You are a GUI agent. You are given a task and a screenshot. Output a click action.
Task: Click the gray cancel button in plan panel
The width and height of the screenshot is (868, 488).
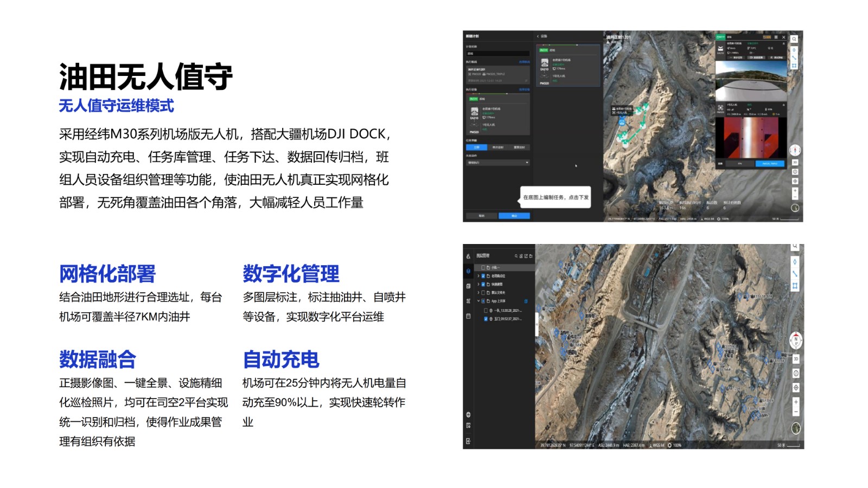tap(481, 216)
